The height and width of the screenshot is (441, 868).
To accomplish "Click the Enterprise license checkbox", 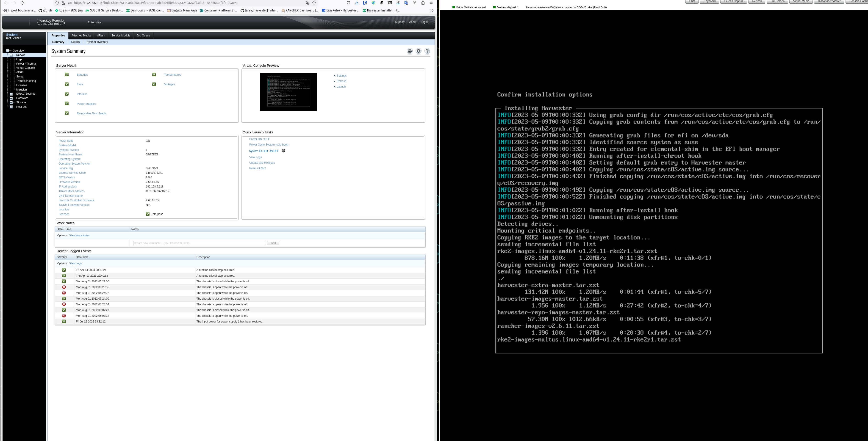I will 148,214.
